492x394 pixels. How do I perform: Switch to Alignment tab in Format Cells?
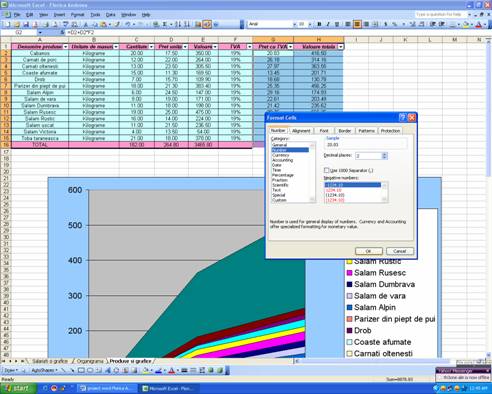click(301, 131)
